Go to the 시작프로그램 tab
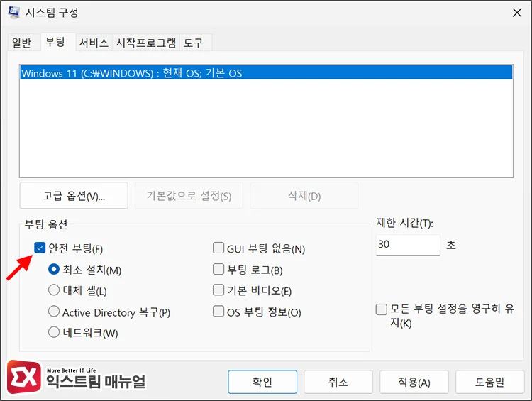 click(x=146, y=43)
